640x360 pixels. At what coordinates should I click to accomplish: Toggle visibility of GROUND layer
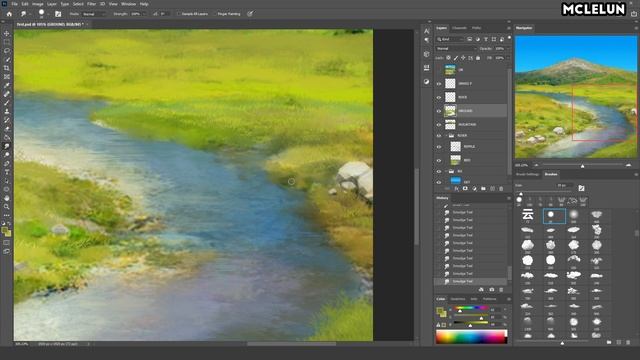click(x=439, y=111)
